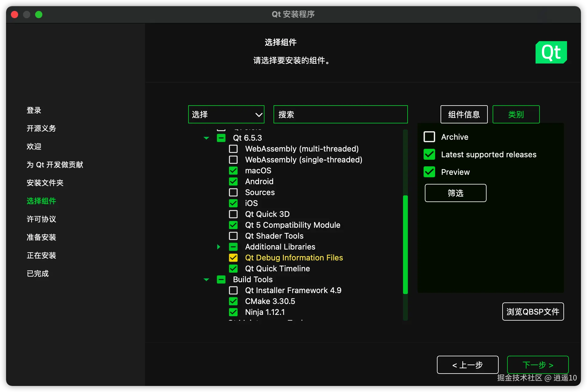587x392 pixels.
Task: Enable the Archive category checkbox
Action: tap(429, 137)
